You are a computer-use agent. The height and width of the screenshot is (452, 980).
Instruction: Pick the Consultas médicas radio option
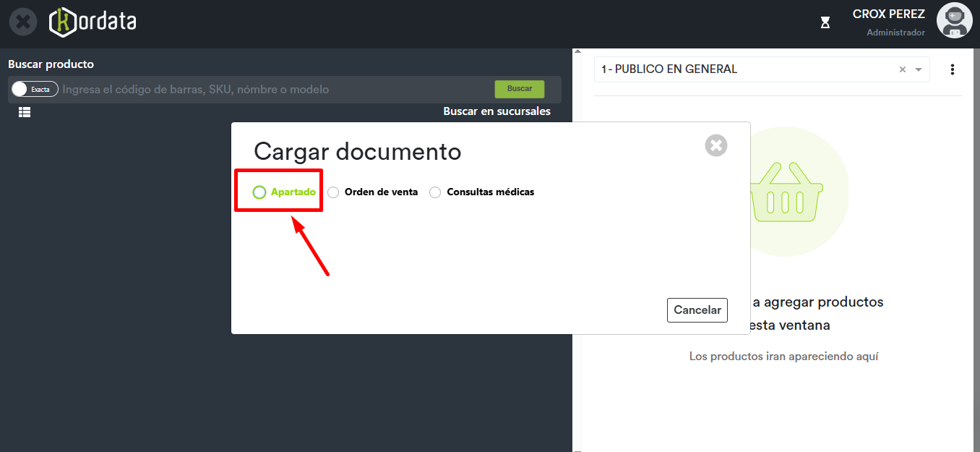tap(435, 192)
